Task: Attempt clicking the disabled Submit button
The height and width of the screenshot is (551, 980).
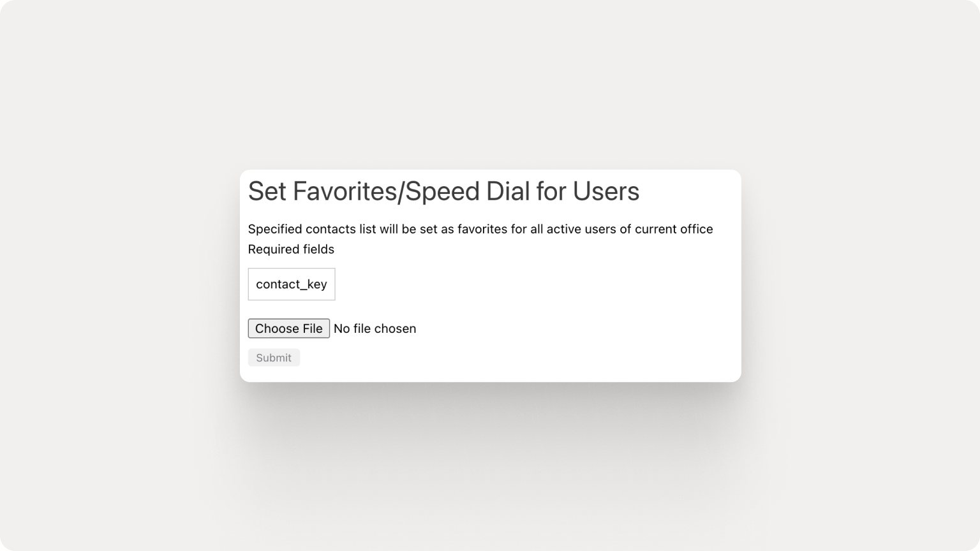Action: click(274, 357)
